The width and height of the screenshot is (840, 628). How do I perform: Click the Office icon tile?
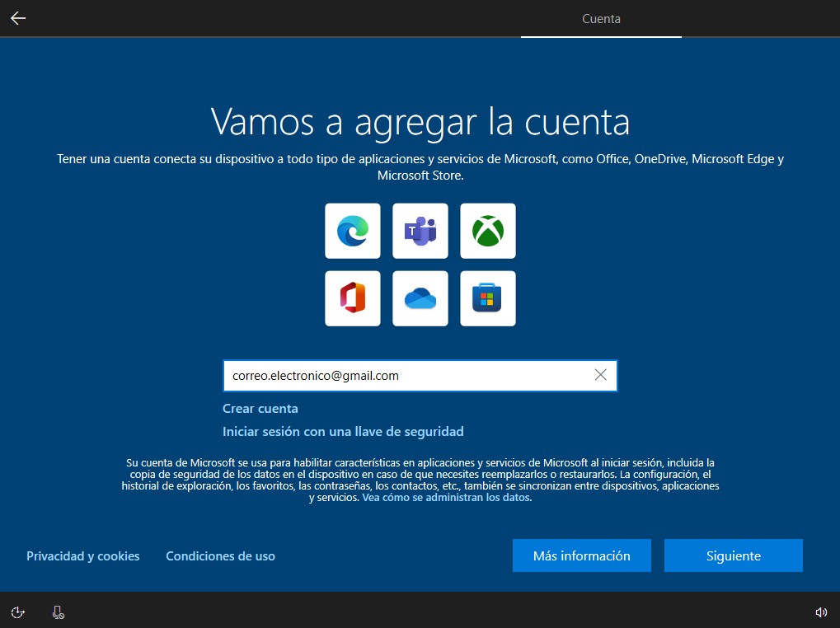pos(353,298)
